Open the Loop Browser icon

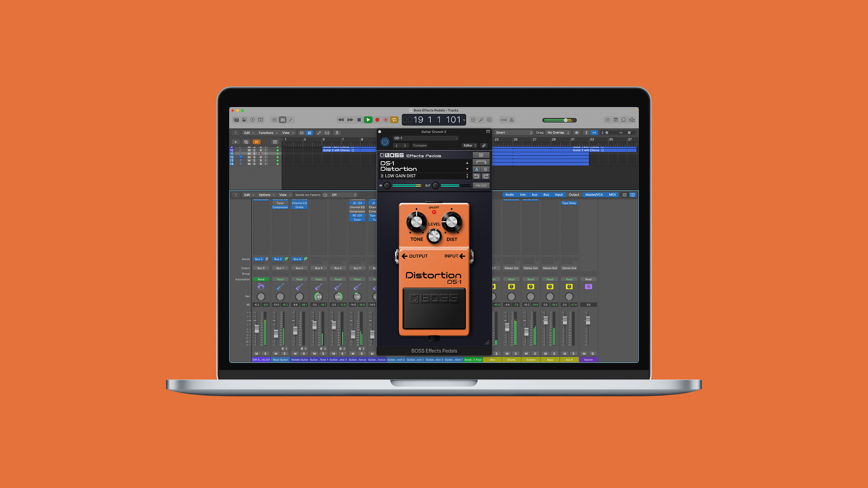point(624,120)
